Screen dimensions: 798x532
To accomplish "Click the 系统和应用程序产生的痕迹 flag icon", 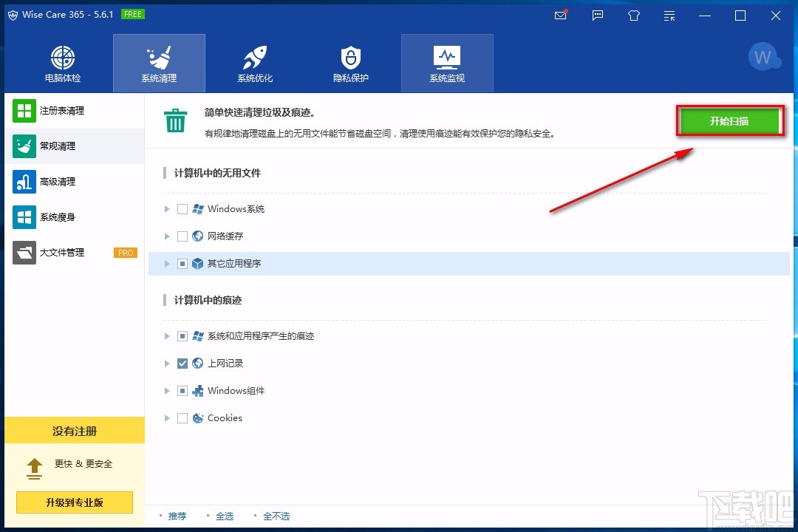I will 198,336.
